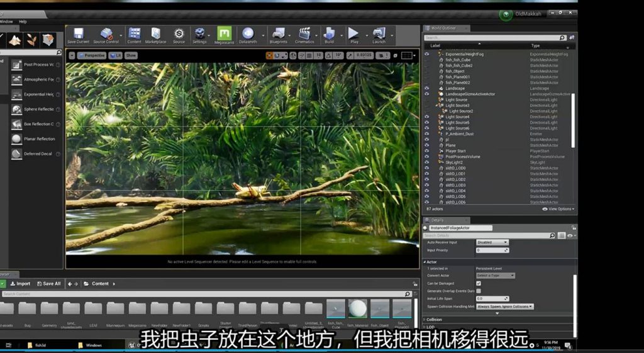The image size is (644, 353).
Task: Open the Megascans plugin
Action: (224, 34)
